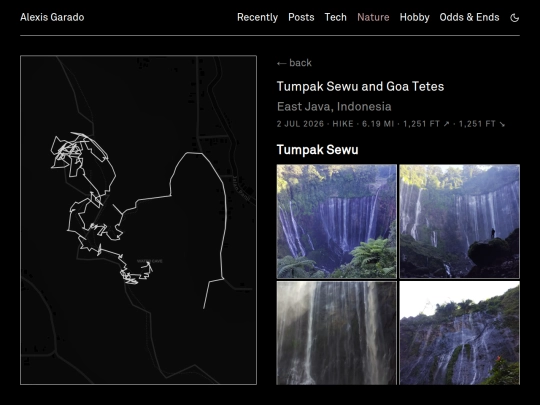
Task: Open the Posts section
Action: 301,17
